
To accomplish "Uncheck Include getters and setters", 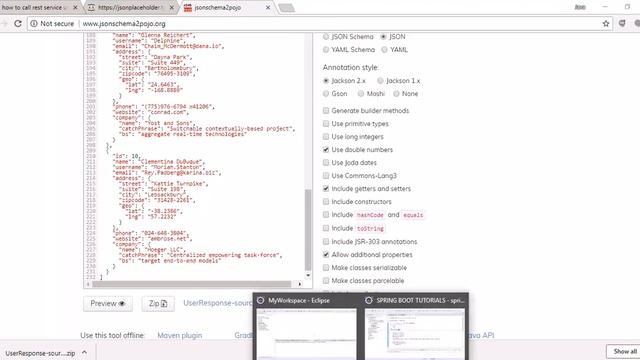I will coord(326,189).
